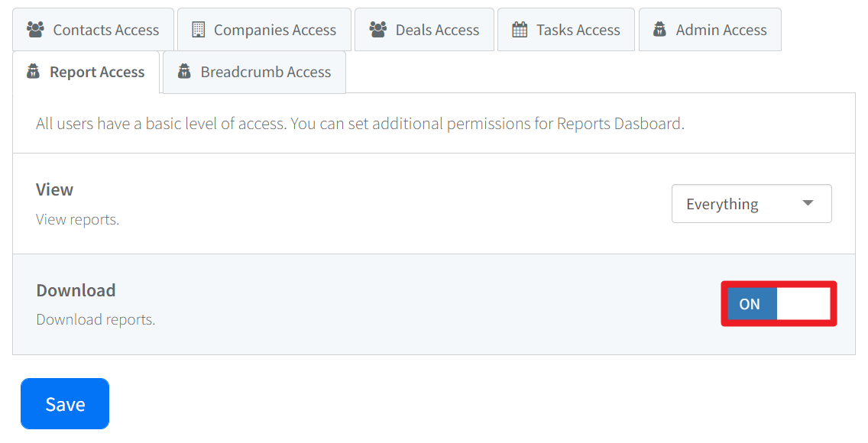Go to the Deals Access tab
Viewport: 868px width, 443px height.
click(437, 30)
